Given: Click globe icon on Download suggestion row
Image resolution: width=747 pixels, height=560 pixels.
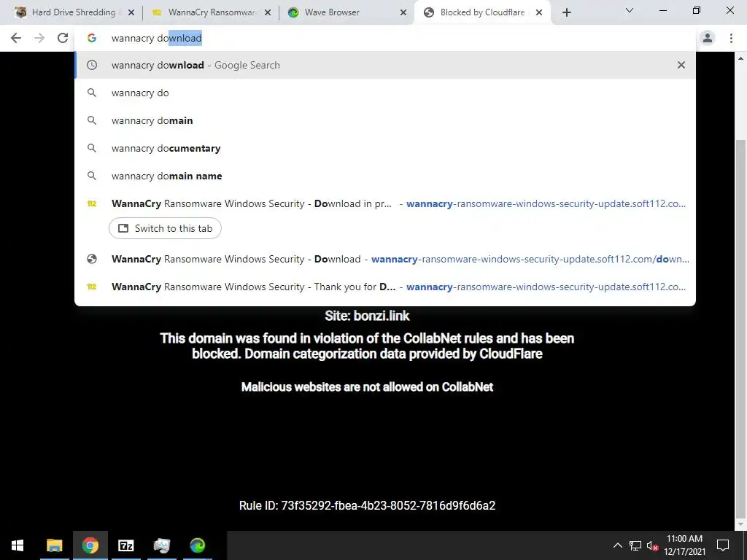Looking at the screenshot, I should [x=92, y=259].
